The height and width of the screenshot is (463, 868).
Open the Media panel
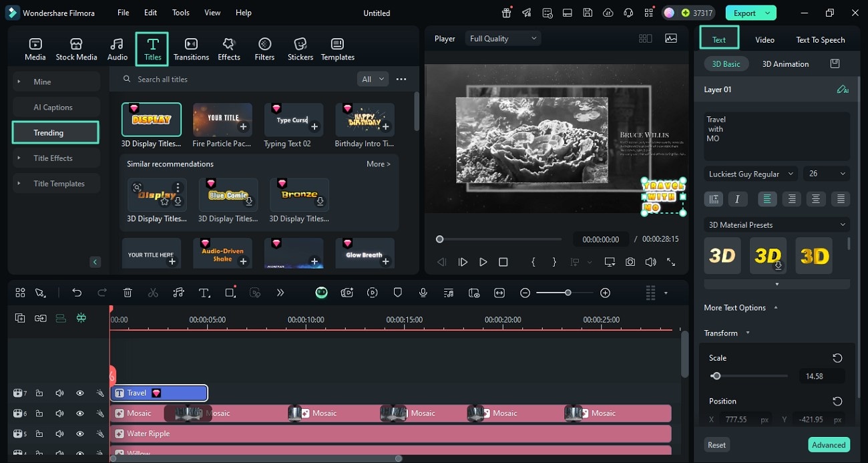pyautogui.click(x=35, y=49)
